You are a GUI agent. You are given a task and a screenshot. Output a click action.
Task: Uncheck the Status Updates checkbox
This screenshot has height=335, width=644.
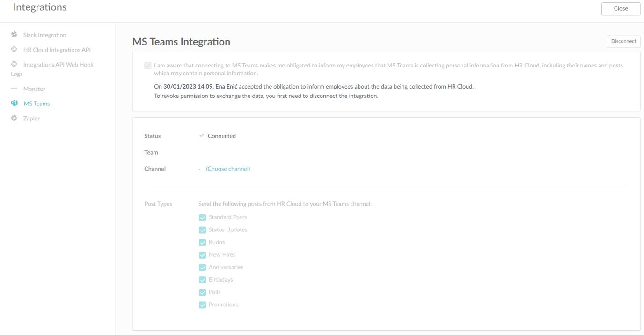click(x=202, y=230)
